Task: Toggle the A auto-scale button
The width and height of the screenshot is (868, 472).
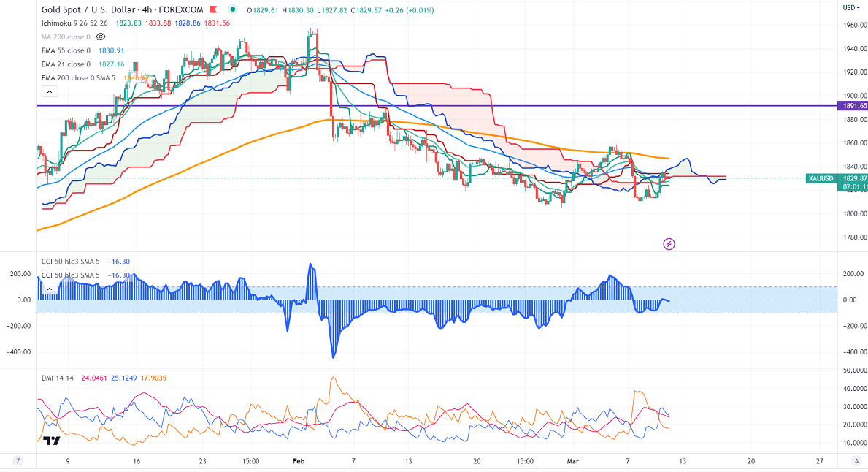Action: [x=856, y=461]
